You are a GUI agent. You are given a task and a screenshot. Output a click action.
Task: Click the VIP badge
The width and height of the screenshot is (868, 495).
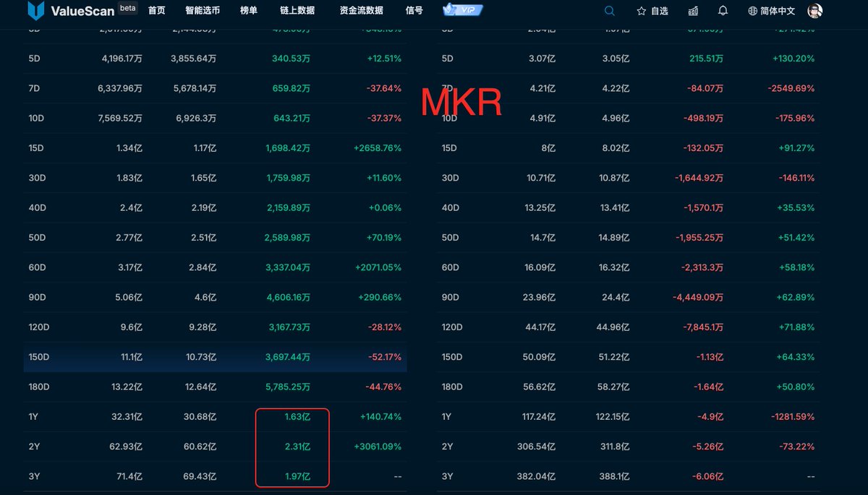463,10
